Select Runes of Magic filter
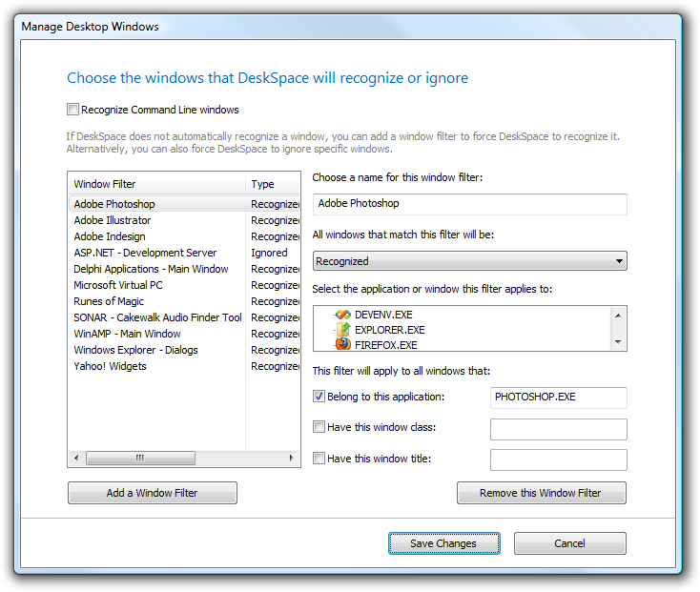This screenshot has height=592, width=700. coord(184,301)
